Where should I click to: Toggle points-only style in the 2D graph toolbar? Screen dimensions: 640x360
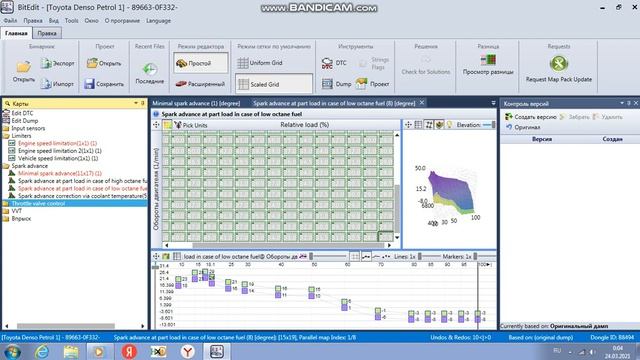pos(386,256)
